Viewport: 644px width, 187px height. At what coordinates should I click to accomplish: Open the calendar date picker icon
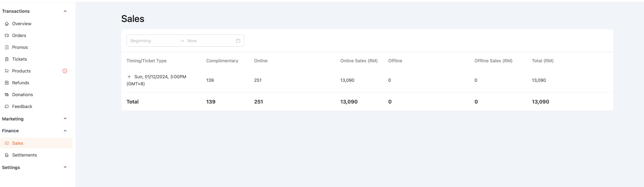pos(238,41)
